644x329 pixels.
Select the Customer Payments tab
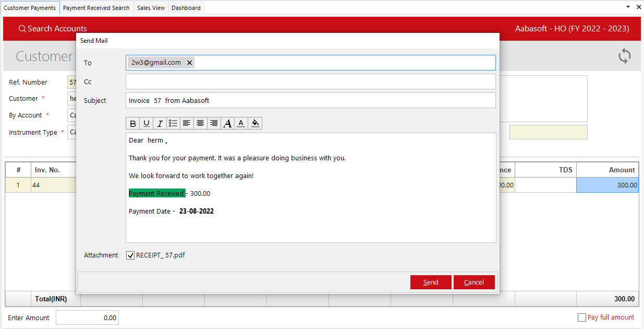tap(30, 8)
